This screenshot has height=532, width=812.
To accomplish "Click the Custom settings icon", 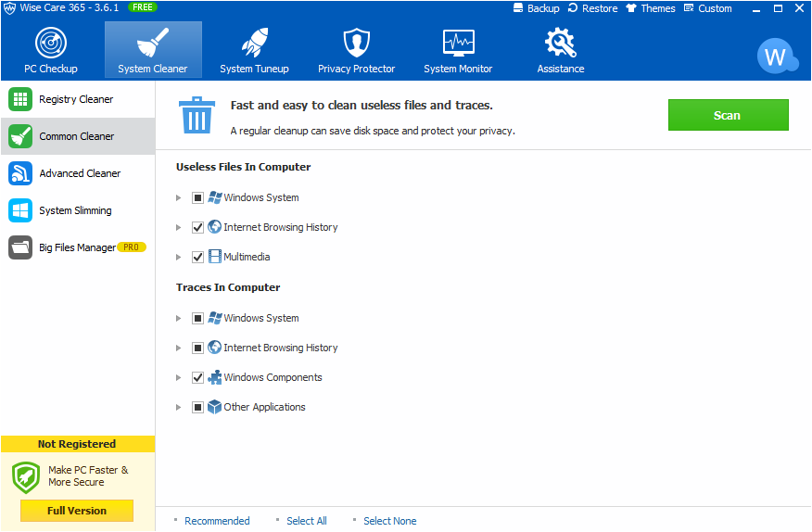I will pyautogui.click(x=689, y=7).
